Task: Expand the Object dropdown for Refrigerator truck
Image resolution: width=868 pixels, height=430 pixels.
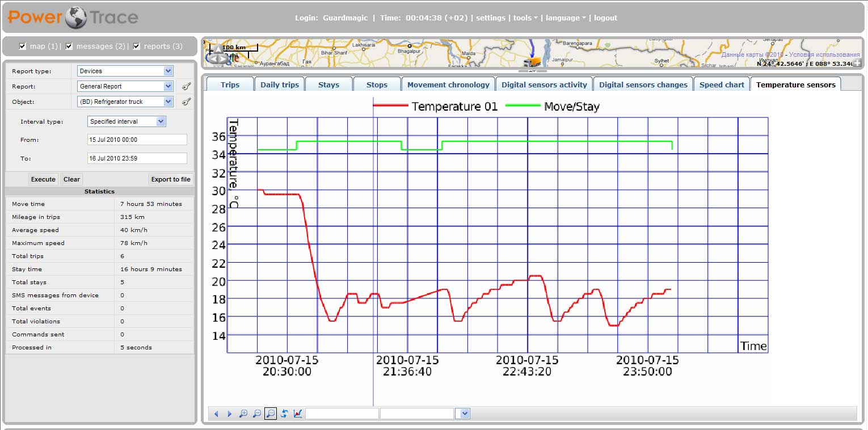Action: pos(168,102)
